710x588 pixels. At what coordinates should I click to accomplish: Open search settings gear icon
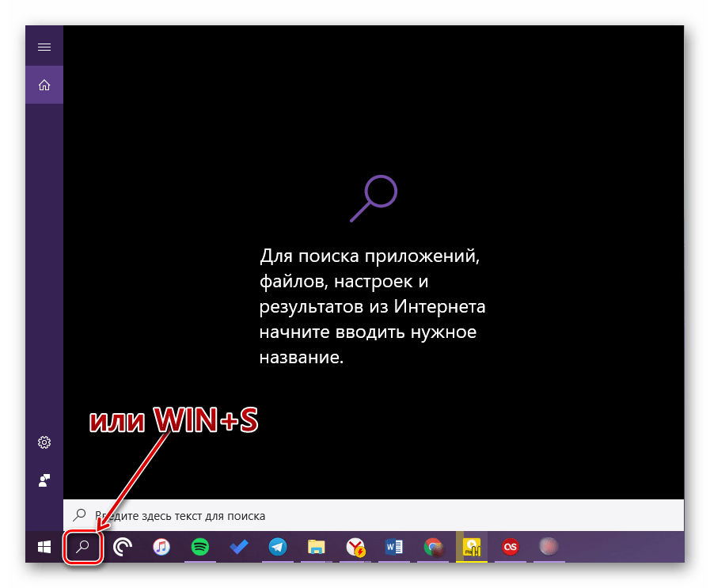tap(44, 442)
